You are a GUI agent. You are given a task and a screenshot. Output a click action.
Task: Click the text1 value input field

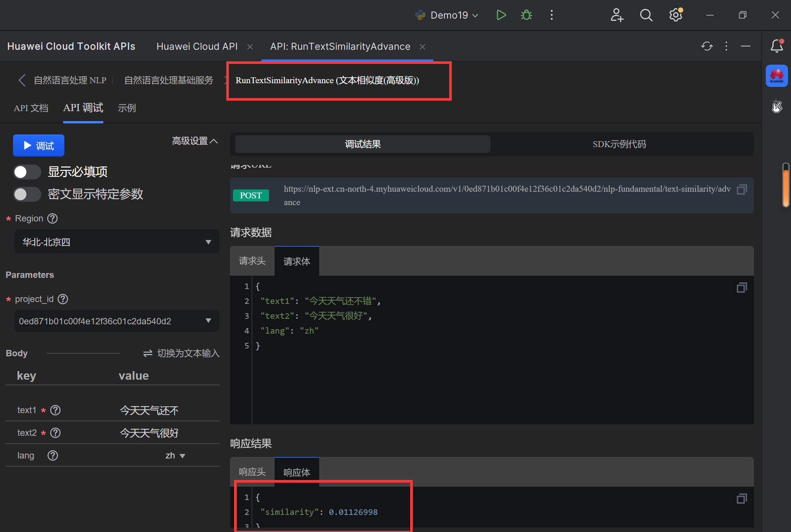(x=149, y=411)
